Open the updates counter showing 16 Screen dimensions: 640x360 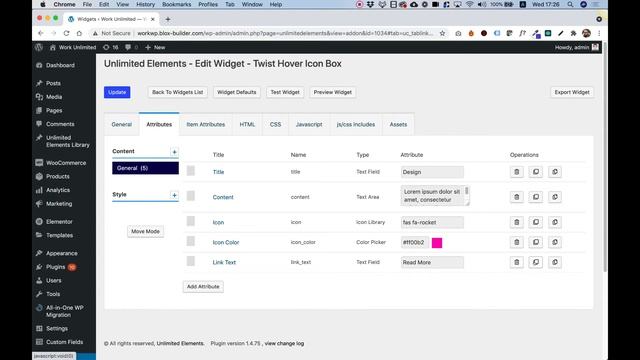[x=111, y=47]
